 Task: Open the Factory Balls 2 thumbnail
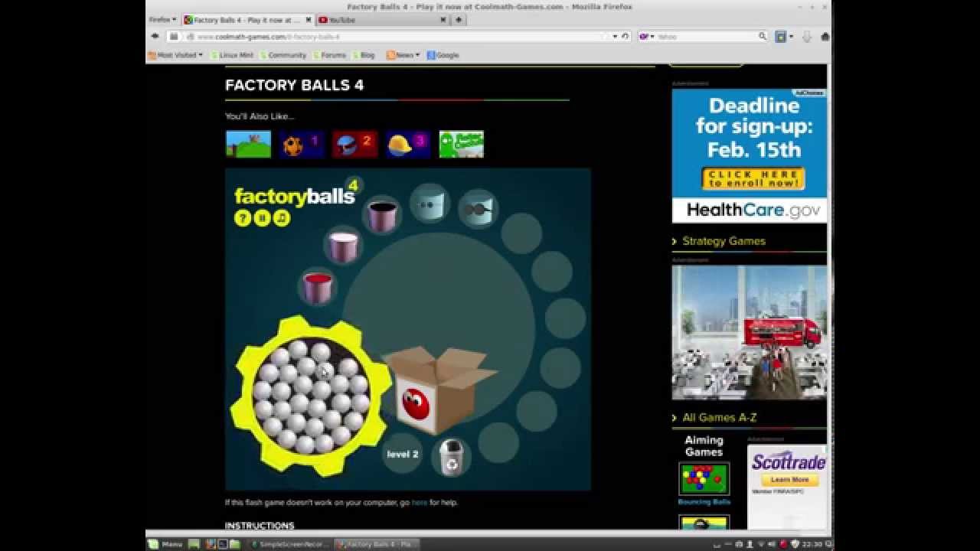(354, 144)
